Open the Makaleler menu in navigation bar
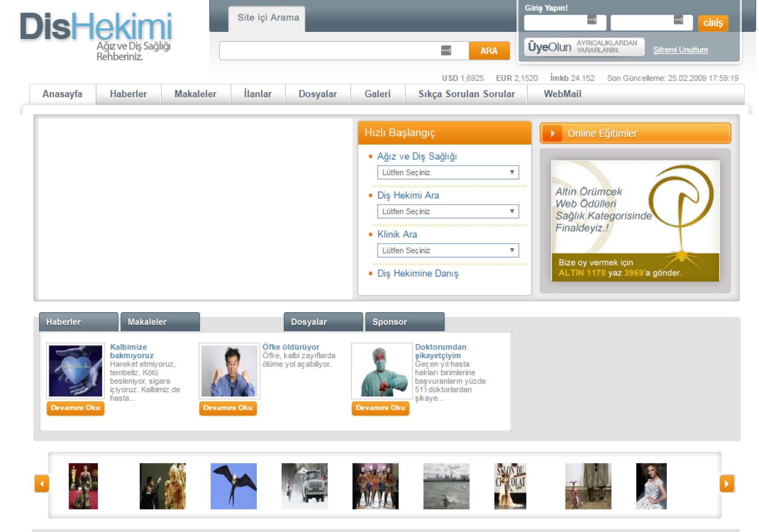The width and height of the screenshot is (759, 532). (x=195, y=94)
